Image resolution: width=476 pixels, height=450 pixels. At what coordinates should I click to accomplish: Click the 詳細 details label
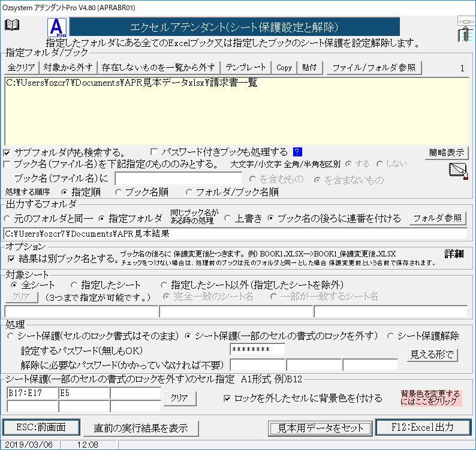click(x=454, y=254)
